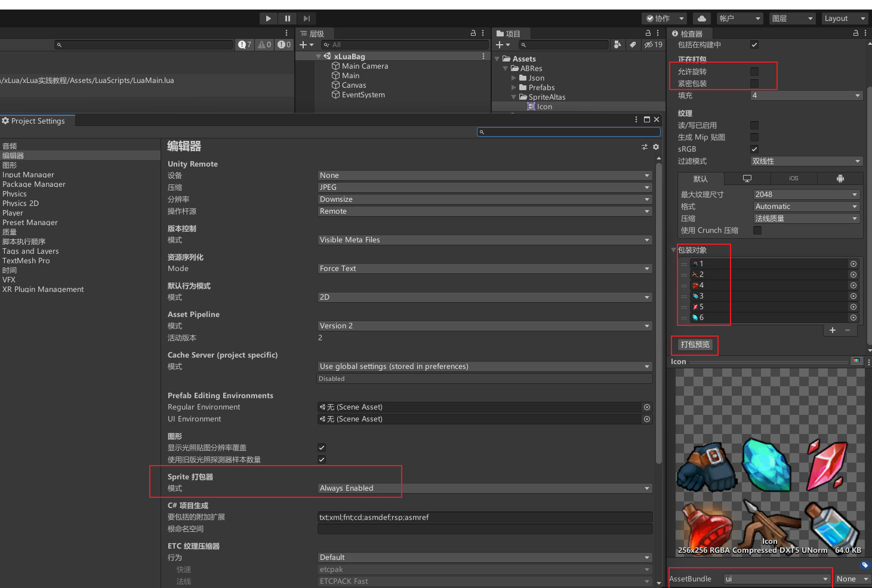Image resolution: width=872 pixels, height=588 pixels.
Task: Click the Step frame button
Action: point(306,19)
